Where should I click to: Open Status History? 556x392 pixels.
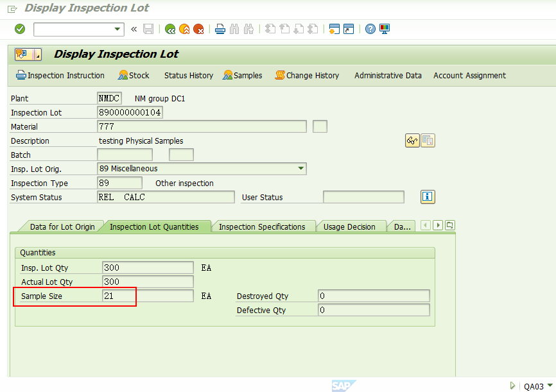pyautogui.click(x=189, y=76)
